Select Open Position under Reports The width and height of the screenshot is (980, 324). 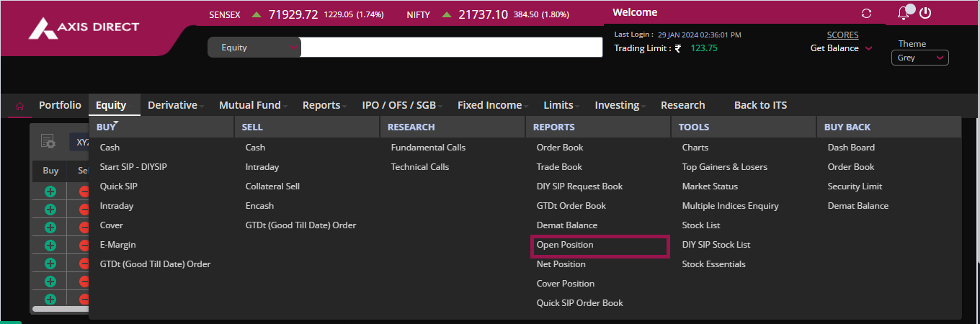565,245
